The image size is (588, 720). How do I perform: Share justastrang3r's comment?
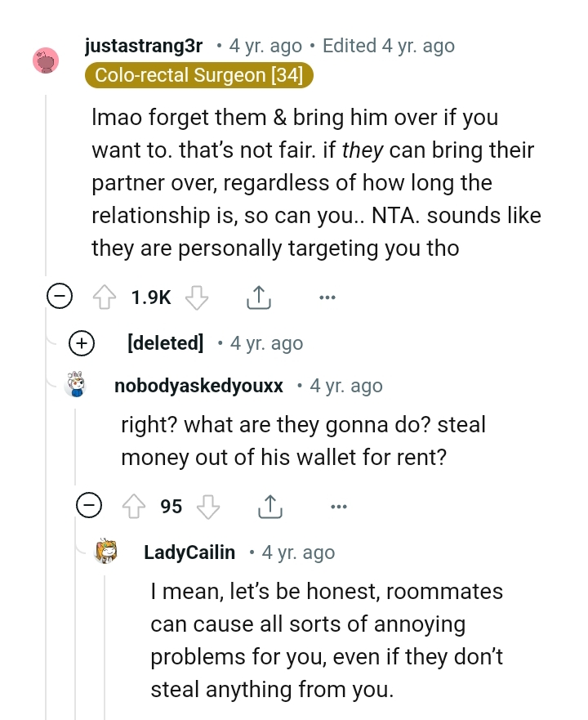(259, 297)
